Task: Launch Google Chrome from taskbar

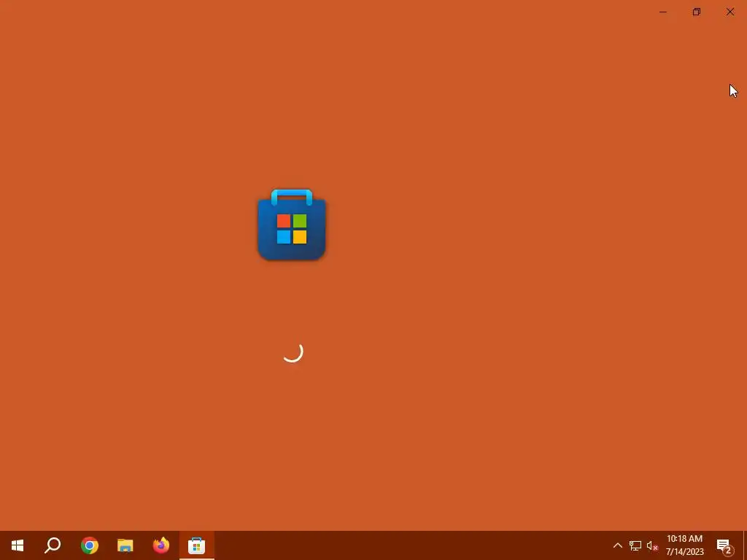Action: [x=90, y=545]
